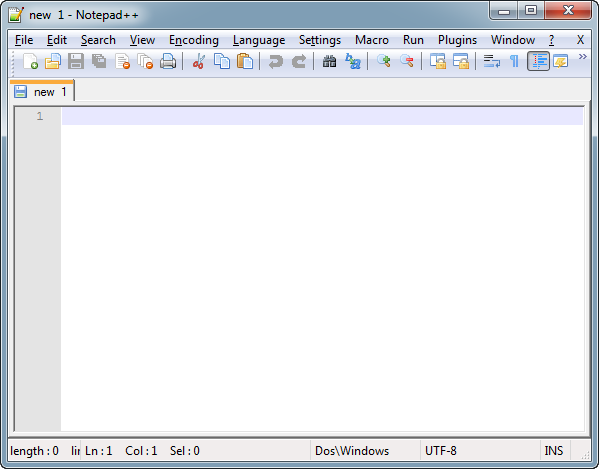Image resolution: width=599 pixels, height=469 pixels.
Task: Zoom in with the magnifier plus icon
Action: (384, 61)
